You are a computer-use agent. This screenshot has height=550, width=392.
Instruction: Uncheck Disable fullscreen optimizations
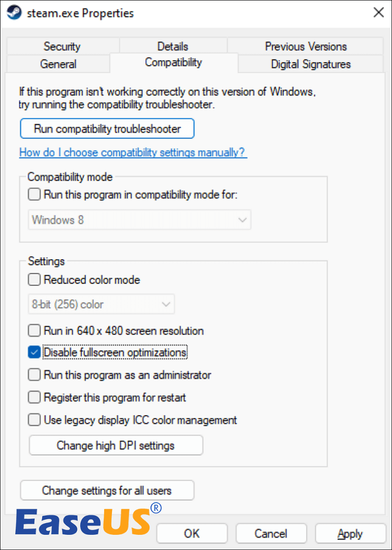(x=35, y=352)
